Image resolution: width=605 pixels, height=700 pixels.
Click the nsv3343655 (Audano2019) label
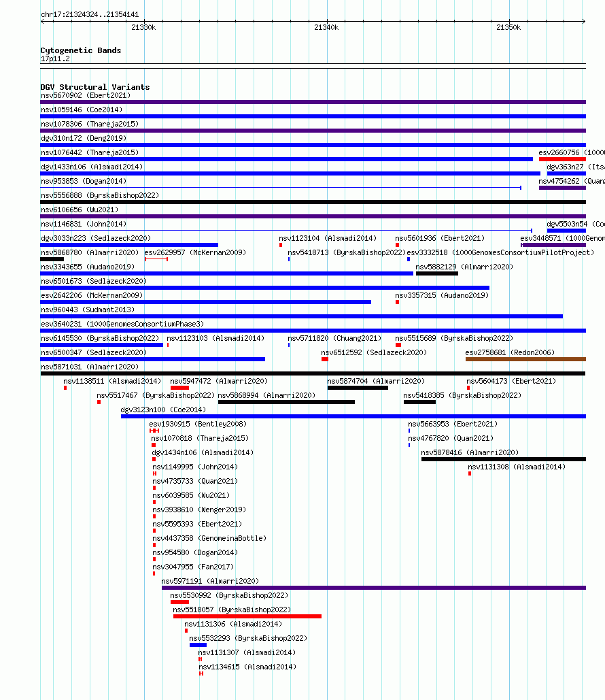(88, 267)
